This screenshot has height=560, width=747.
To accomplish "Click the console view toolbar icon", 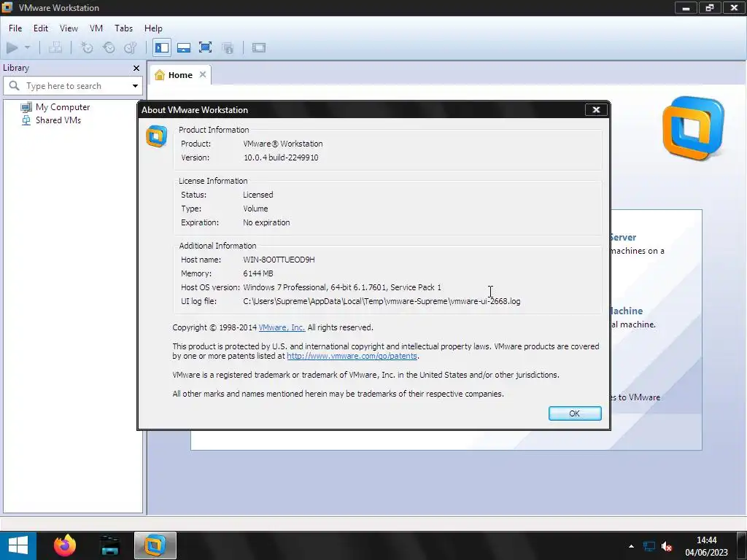I will pos(259,47).
